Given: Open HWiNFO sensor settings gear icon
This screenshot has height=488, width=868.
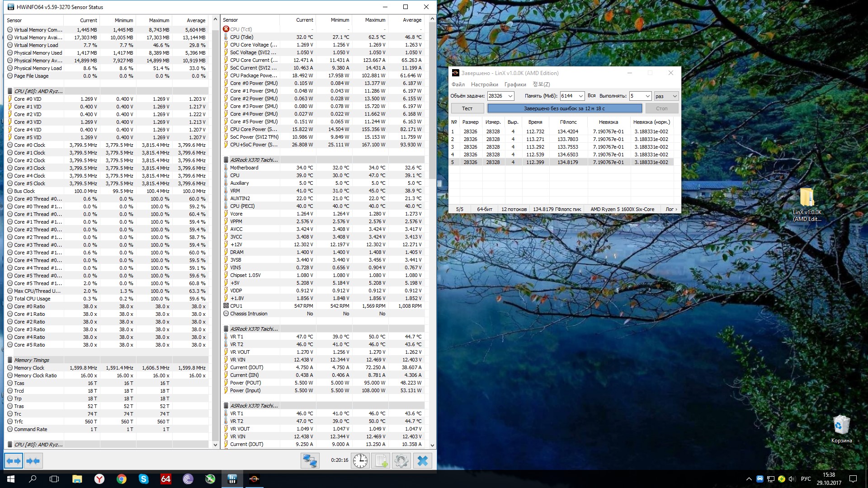Looking at the screenshot, I should [x=401, y=461].
